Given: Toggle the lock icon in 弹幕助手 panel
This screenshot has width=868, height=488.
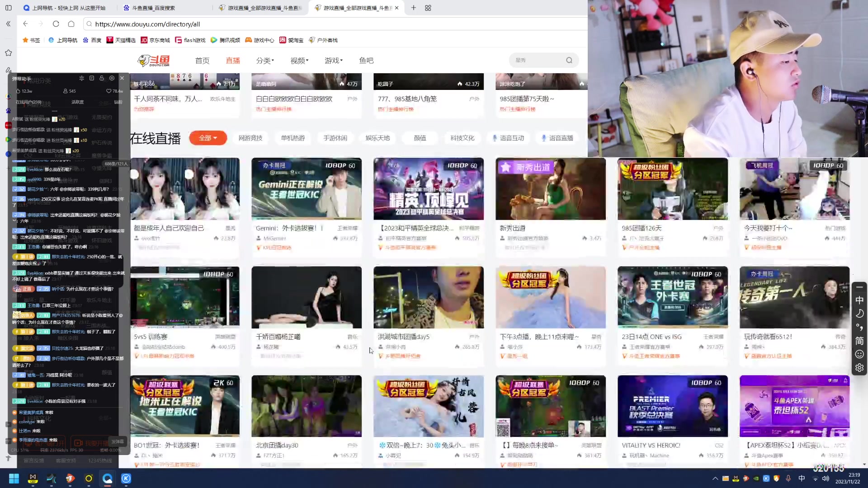Looking at the screenshot, I should (102, 78).
